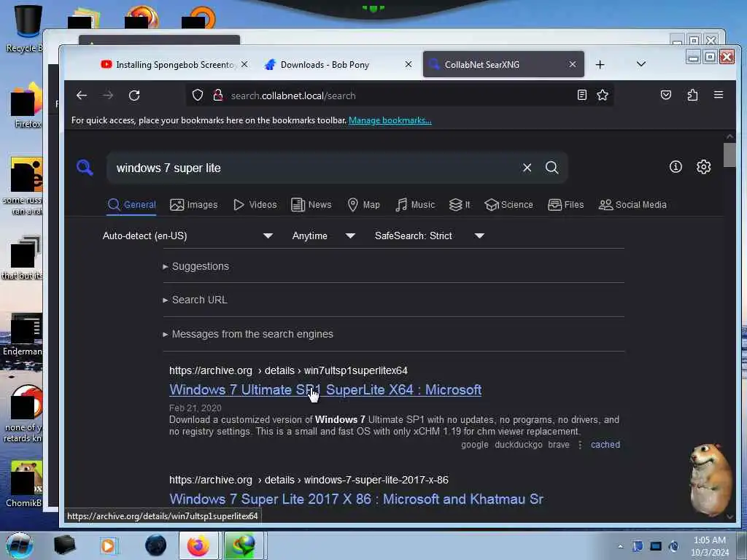Clear the search query with X

pos(527,168)
